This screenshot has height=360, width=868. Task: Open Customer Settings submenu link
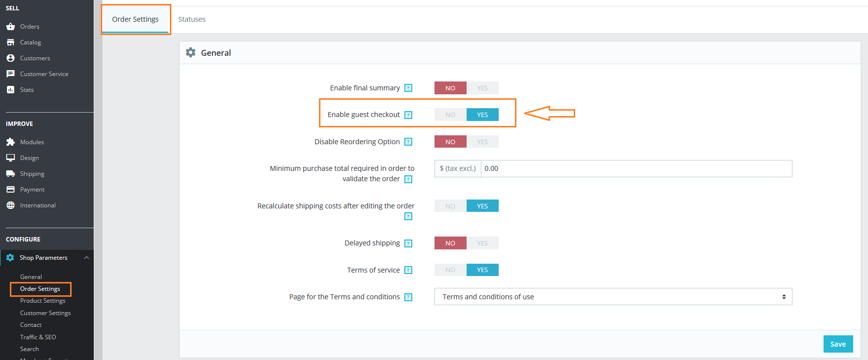(x=45, y=313)
